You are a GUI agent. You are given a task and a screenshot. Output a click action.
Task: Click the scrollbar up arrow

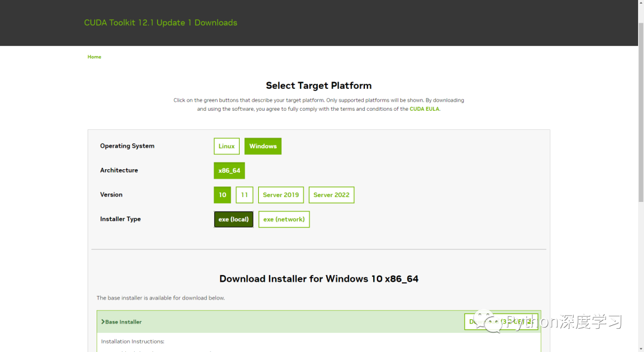pos(640,3)
